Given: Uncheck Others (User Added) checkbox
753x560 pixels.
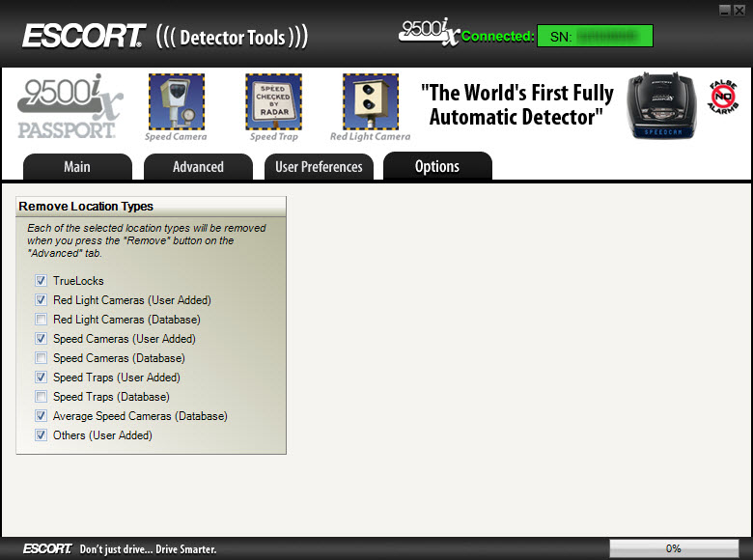Looking at the screenshot, I should pyautogui.click(x=41, y=435).
